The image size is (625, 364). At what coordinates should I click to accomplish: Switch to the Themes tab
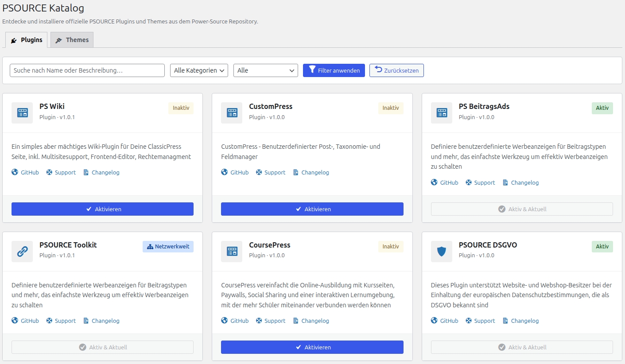pyautogui.click(x=72, y=40)
